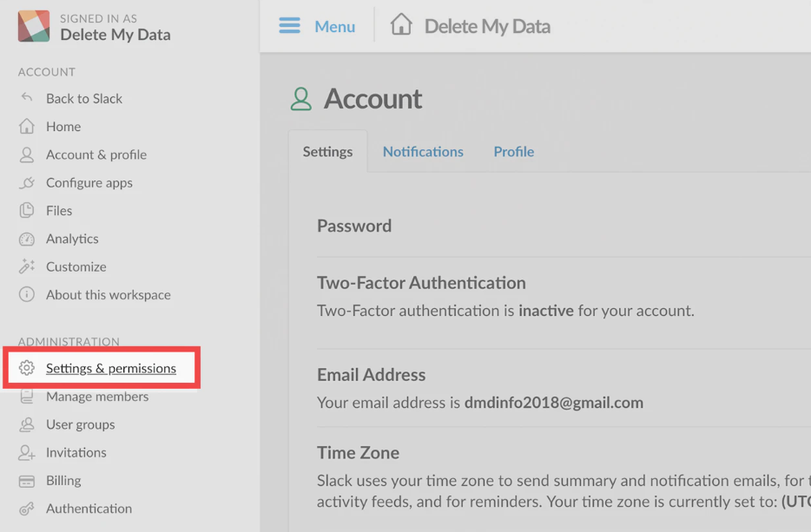Open the Customize sidebar link
The height and width of the screenshot is (532, 811).
coord(76,266)
